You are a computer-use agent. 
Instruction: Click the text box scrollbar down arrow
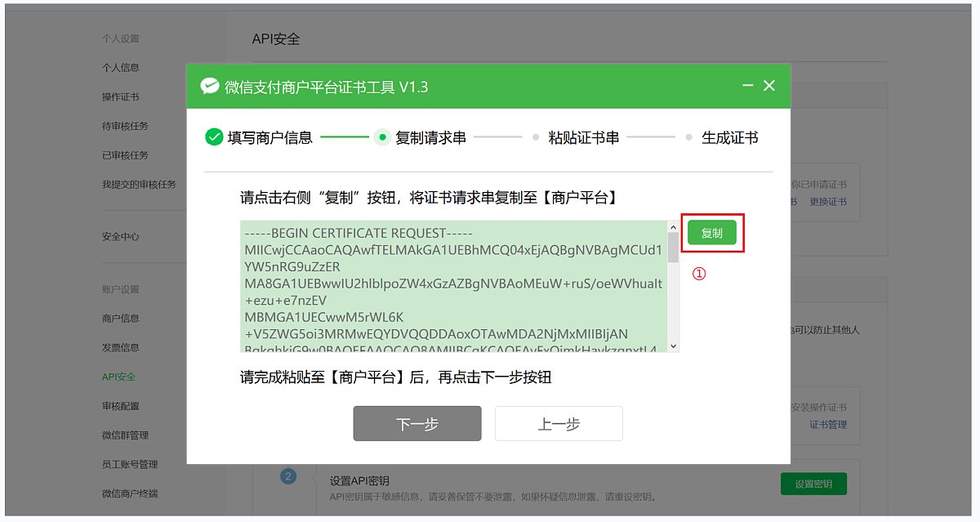click(673, 346)
